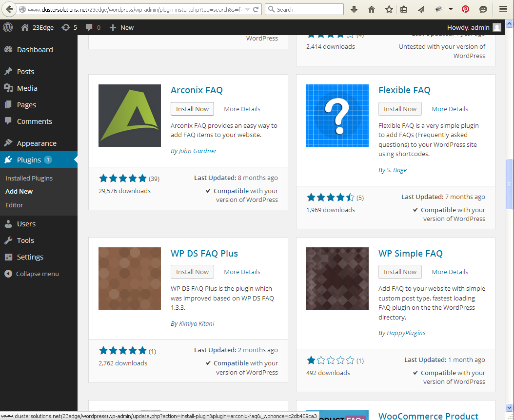This screenshot has height=420, width=514.
Task: Open the WordPress logo menu
Action: (x=8, y=27)
